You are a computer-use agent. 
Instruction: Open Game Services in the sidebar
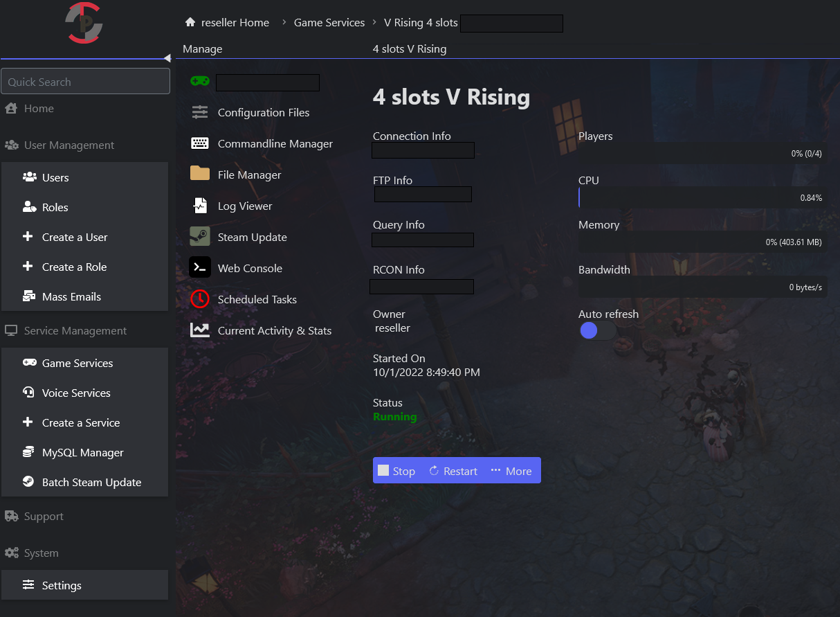77,364
